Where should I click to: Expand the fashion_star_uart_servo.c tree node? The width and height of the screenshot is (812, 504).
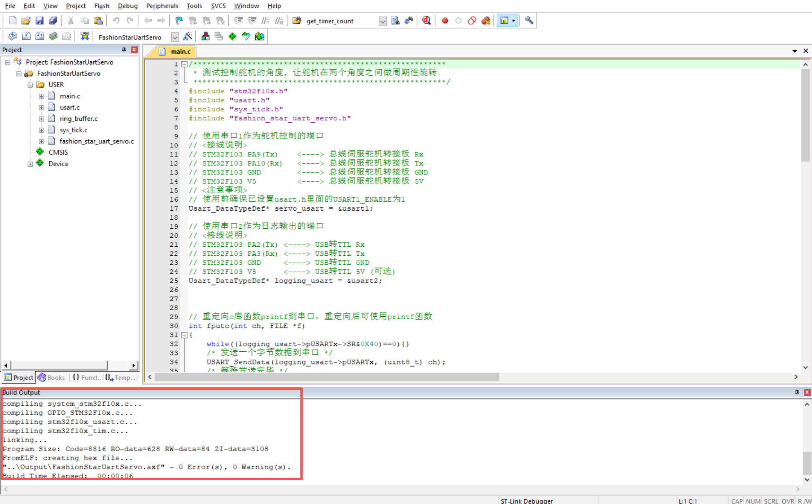41,141
